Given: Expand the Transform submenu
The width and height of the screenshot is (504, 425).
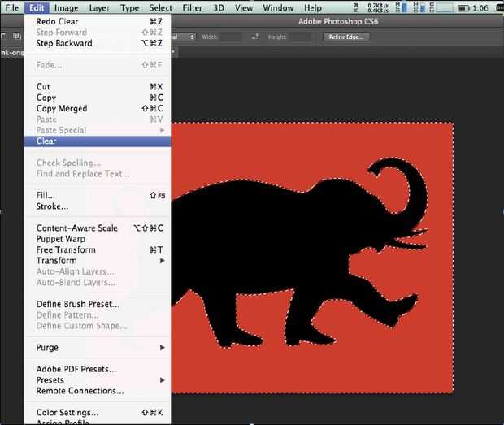Looking at the screenshot, I should [x=98, y=261].
